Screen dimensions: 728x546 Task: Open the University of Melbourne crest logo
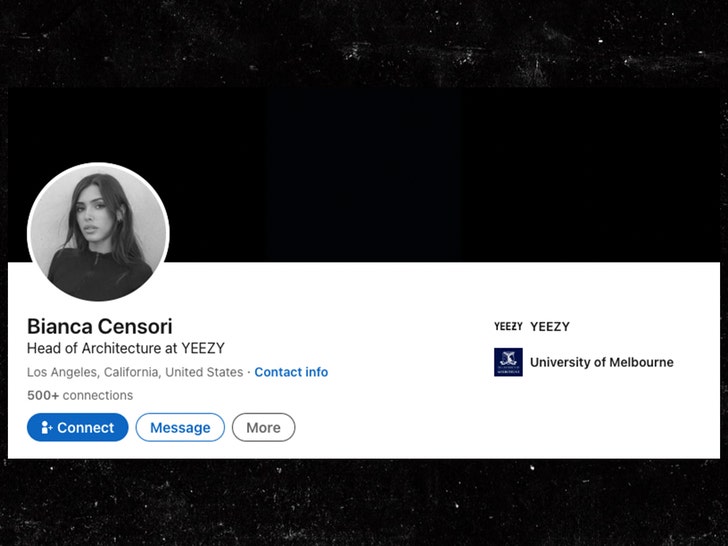508,362
